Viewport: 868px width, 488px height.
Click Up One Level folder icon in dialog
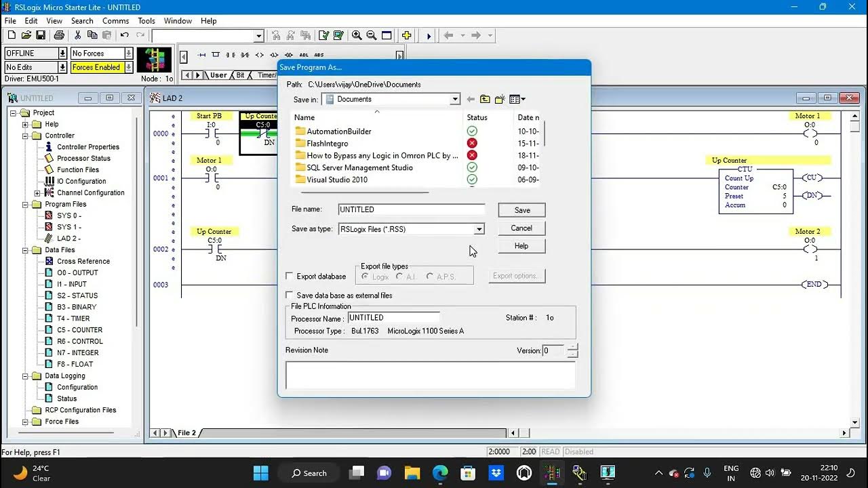coord(485,99)
